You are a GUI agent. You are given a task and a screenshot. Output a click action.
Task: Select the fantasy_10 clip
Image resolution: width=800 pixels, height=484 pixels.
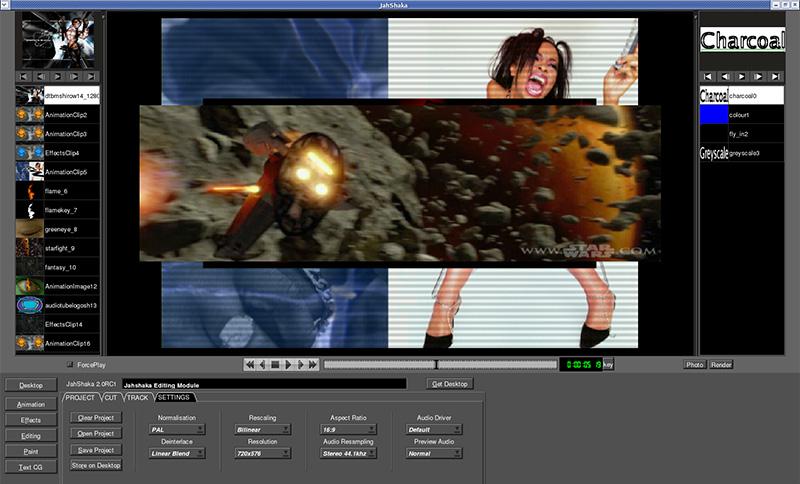point(58,267)
